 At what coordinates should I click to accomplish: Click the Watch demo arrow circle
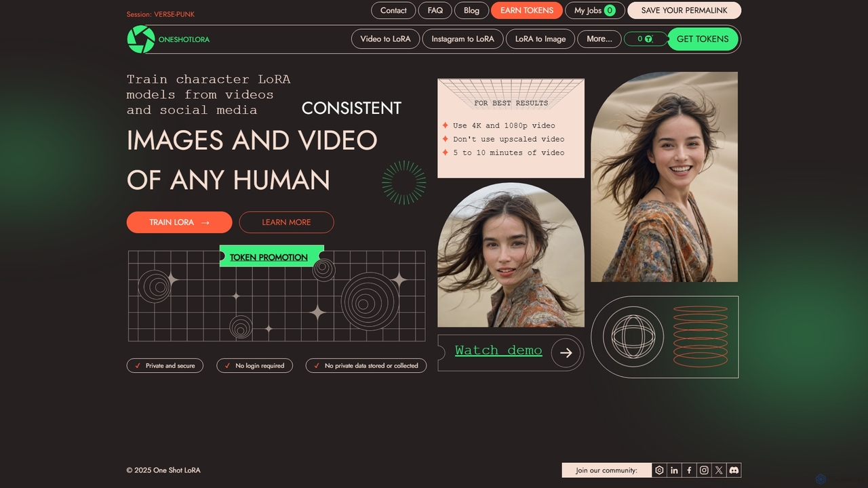point(566,353)
